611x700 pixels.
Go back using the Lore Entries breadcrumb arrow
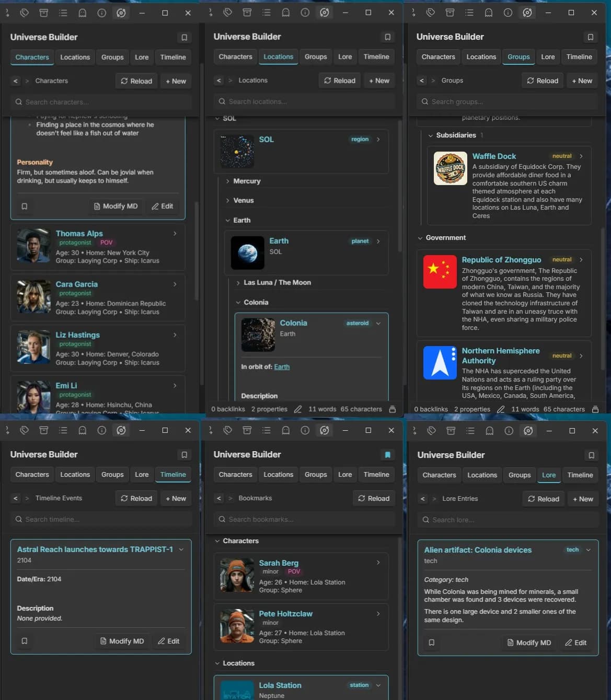(x=423, y=499)
